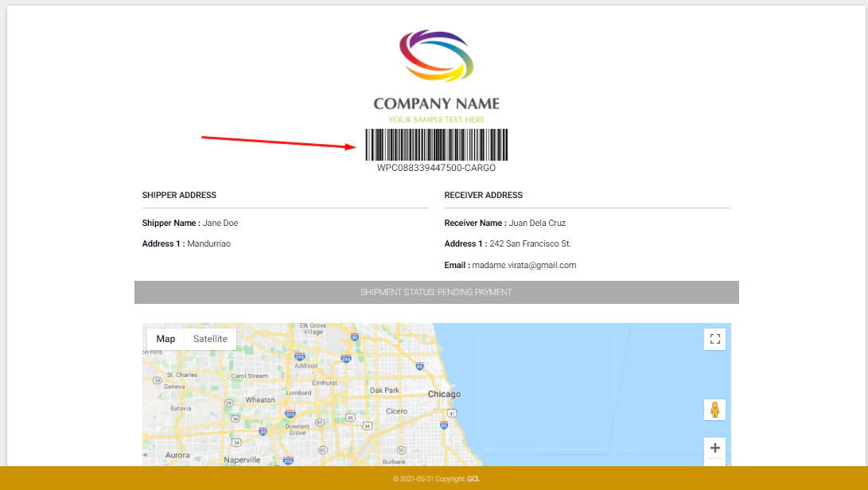This screenshot has width=868, height=490.
Task: Click Naperville label on the map
Action: [x=242, y=460]
